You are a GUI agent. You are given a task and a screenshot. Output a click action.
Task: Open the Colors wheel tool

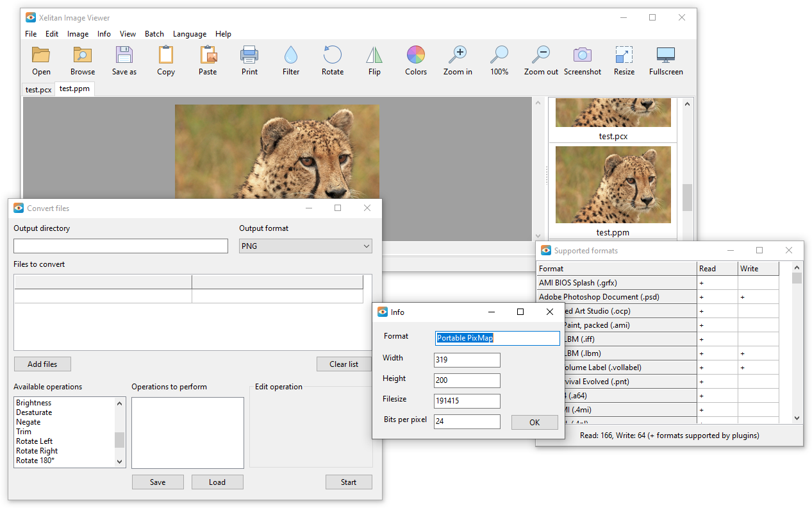(x=416, y=56)
